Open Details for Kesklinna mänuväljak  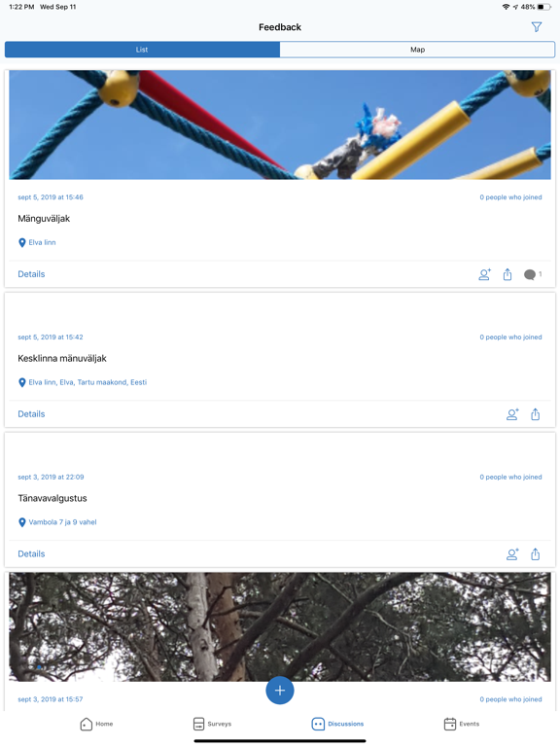click(31, 414)
